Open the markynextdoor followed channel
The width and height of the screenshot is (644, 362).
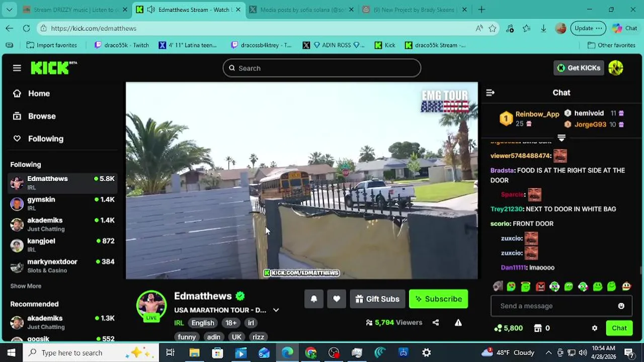[x=63, y=265]
